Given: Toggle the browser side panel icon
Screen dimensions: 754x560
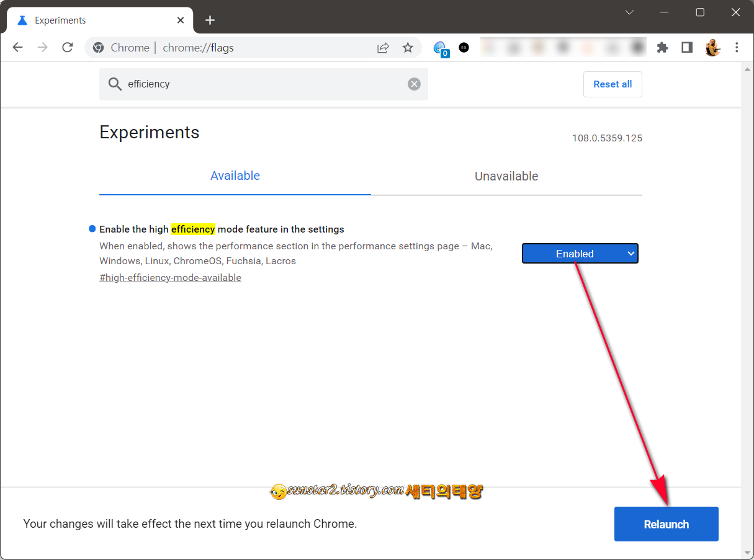Looking at the screenshot, I should coord(686,48).
